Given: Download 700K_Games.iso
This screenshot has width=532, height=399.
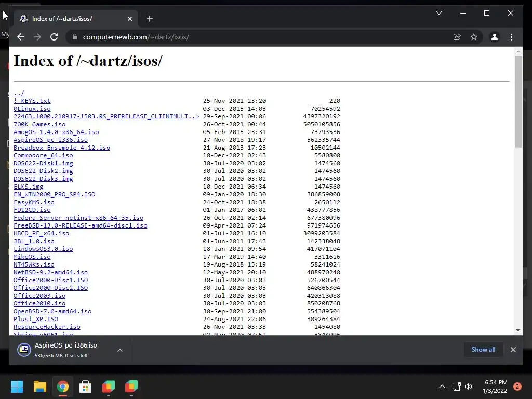Looking at the screenshot, I should [x=39, y=124].
